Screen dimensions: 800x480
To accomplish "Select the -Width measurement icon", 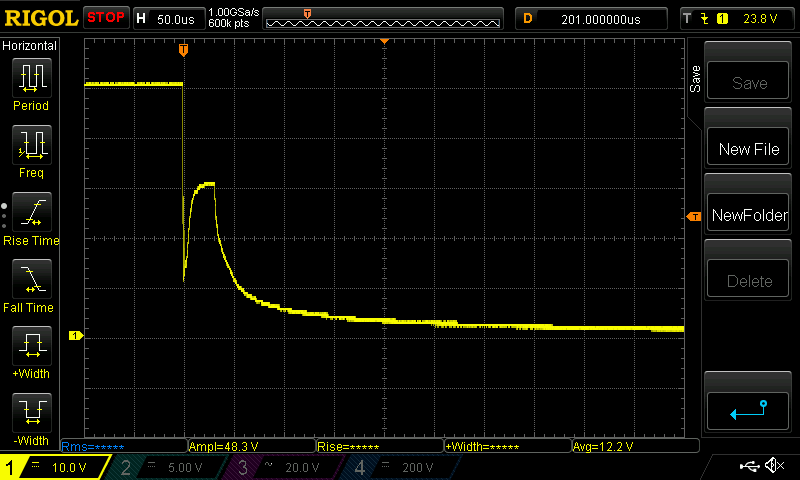I will click(x=30, y=412).
